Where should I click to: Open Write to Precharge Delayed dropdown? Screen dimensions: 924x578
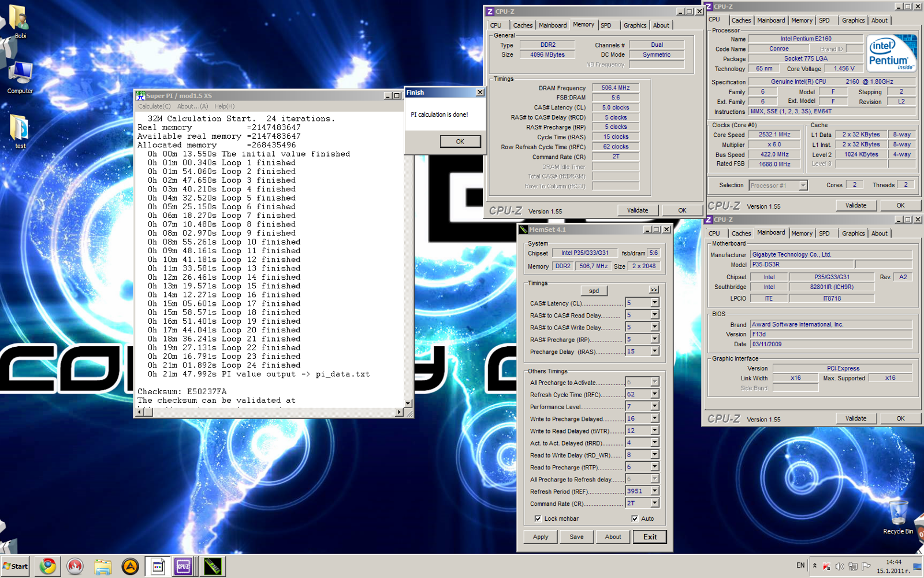coord(655,418)
